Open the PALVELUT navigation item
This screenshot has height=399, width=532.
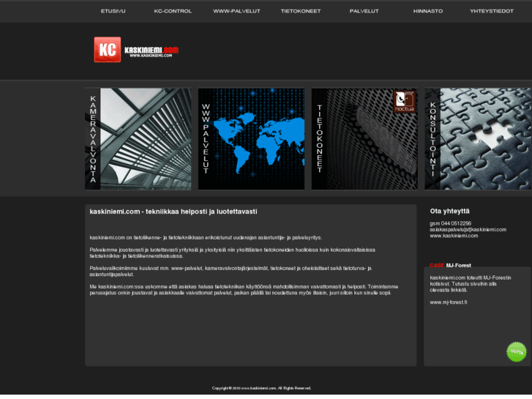[364, 11]
